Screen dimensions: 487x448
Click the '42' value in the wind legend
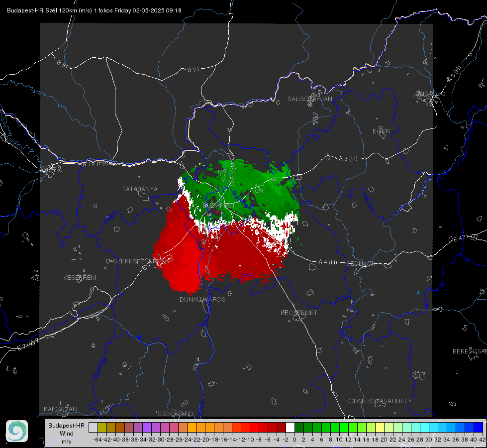483,440
